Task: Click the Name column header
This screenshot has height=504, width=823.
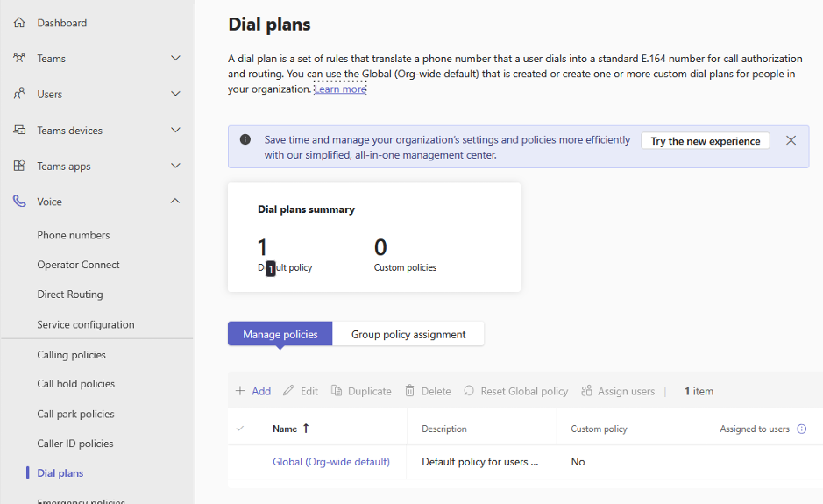Action: coord(285,429)
